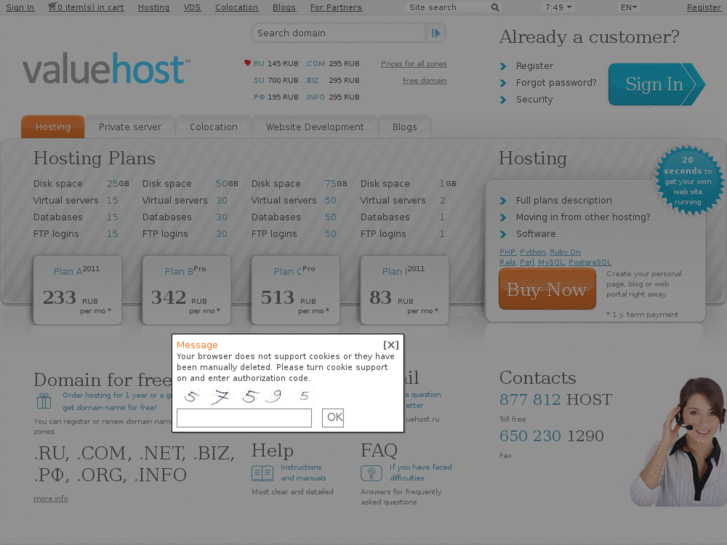Open the more info link
This screenshot has height=545, width=727.
coord(51,498)
